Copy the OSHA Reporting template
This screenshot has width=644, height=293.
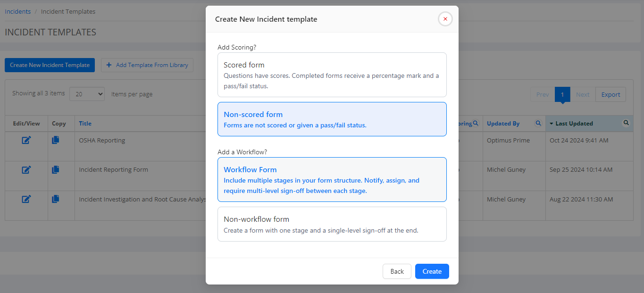click(56, 140)
